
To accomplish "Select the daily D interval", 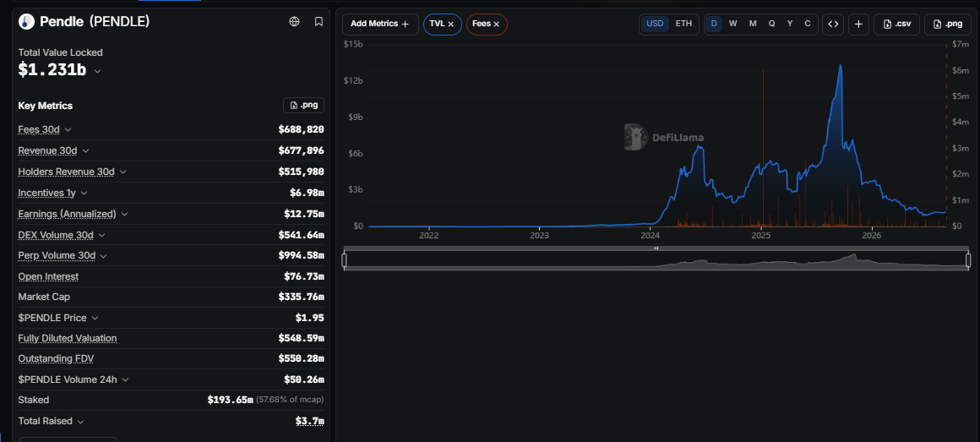I will 715,24.
